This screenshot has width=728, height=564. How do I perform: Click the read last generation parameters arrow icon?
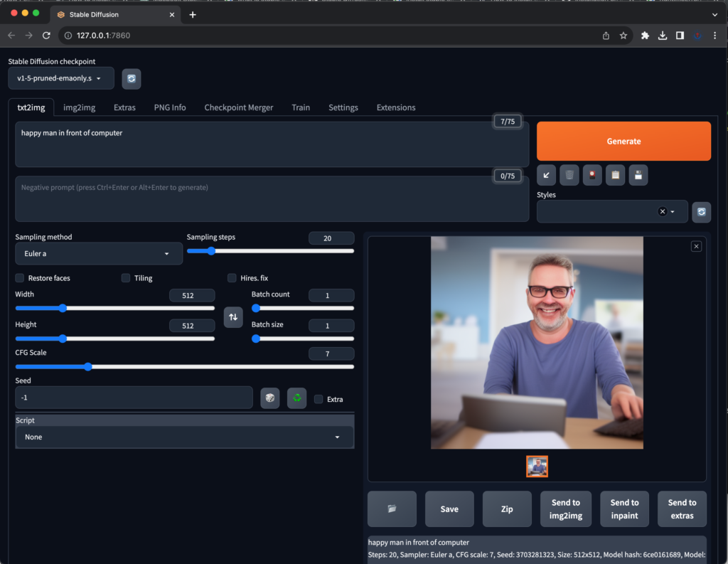coord(547,175)
